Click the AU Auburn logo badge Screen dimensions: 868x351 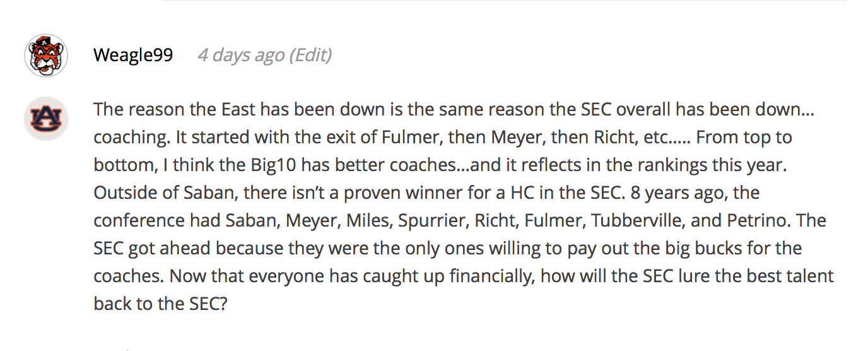click(46, 119)
